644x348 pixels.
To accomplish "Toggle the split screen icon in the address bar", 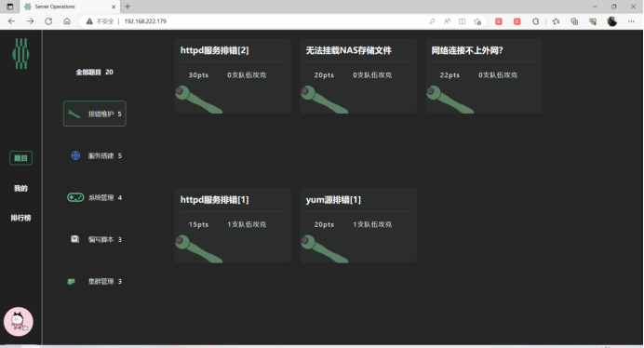I will [x=462, y=21].
